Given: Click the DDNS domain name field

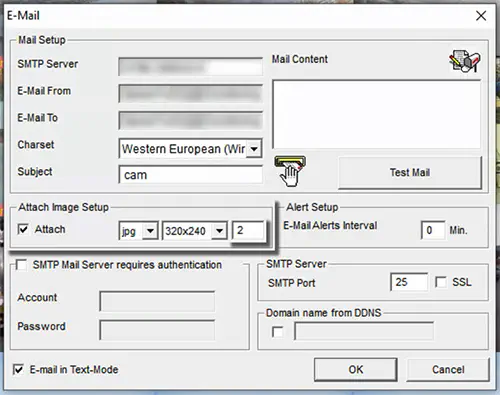Looking at the screenshot, I should click(364, 331).
